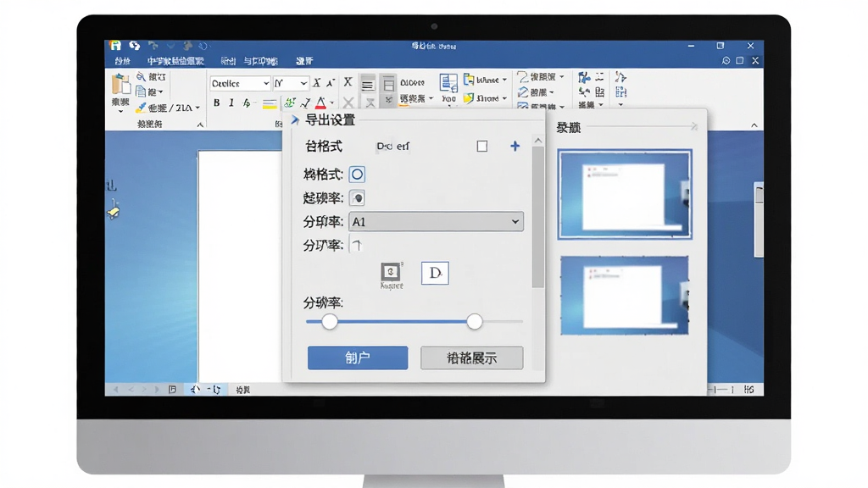This screenshot has width=868, height=488.
Task: Click the left handle of the slider
Action: pos(330,321)
